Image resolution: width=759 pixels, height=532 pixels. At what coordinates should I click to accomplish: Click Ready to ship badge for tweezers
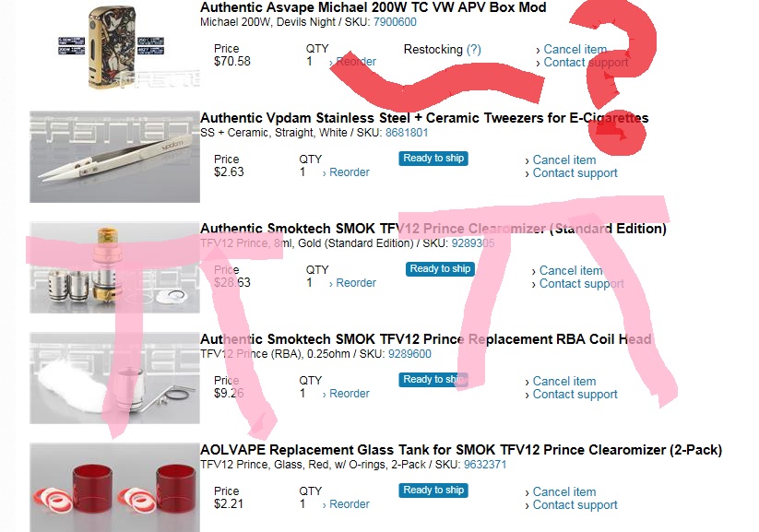[433, 159]
